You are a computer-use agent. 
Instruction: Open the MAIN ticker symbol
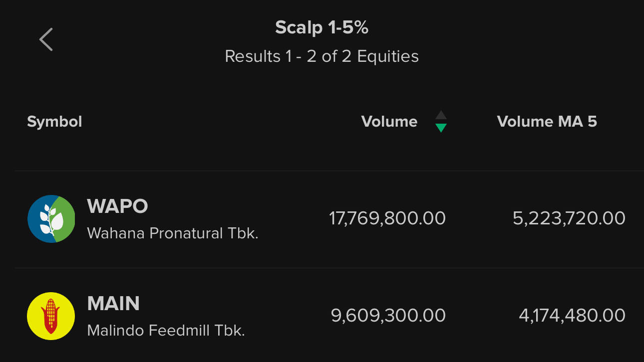click(113, 303)
